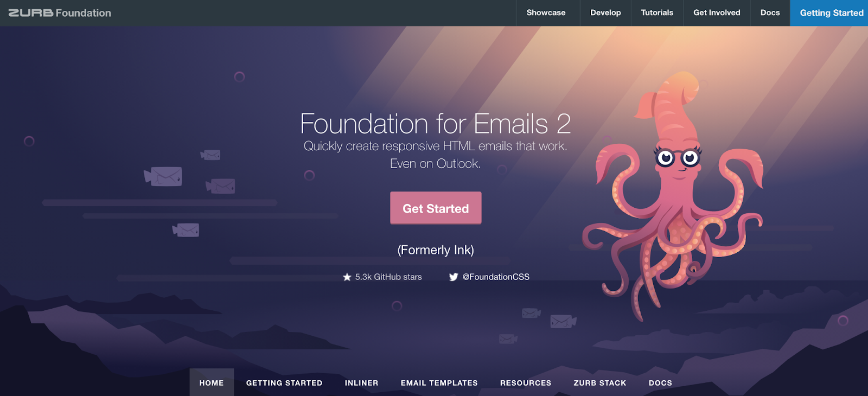Click the GitHub star icon
This screenshot has width=868, height=396.
click(347, 277)
